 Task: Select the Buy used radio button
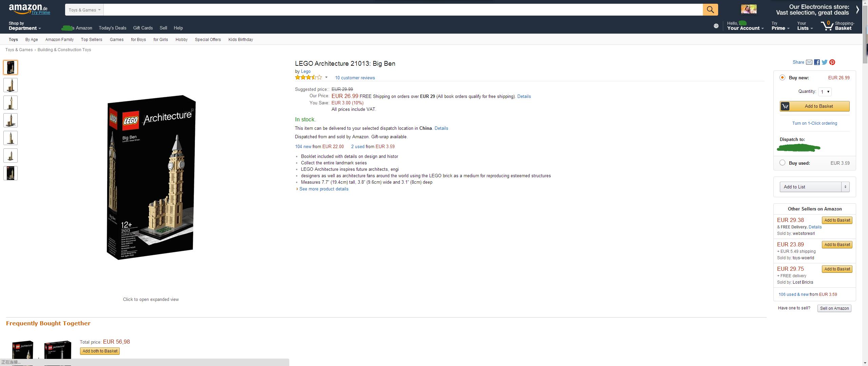(x=782, y=163)
